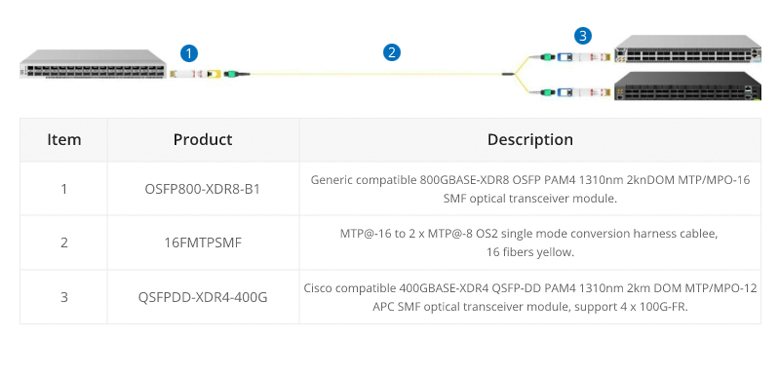
Task: Click the Item column header
Action: pos(64,140)
